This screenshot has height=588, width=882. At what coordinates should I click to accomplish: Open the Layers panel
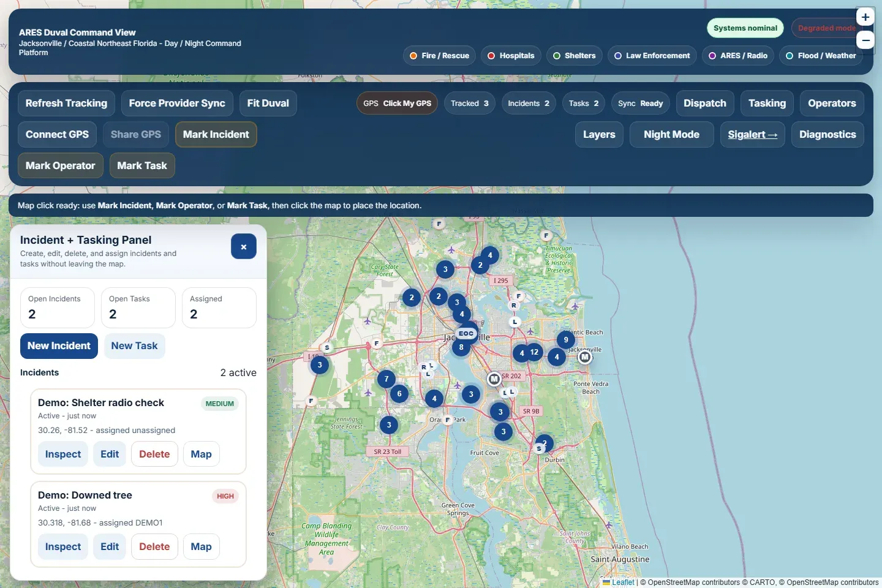coord(599,135)
